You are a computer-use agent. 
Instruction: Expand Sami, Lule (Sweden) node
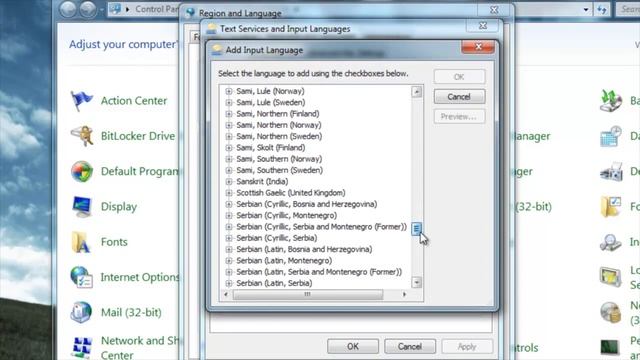click(229, 102)
